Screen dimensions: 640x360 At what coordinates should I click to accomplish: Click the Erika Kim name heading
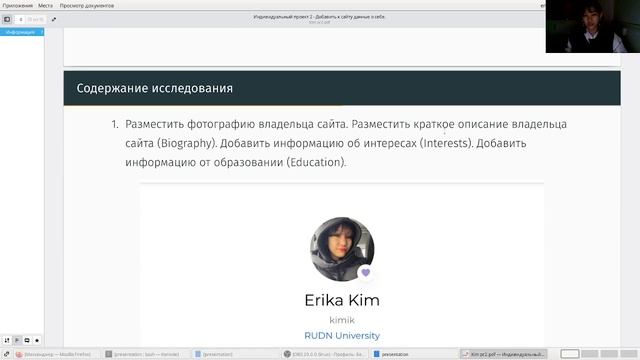(342, 300)
